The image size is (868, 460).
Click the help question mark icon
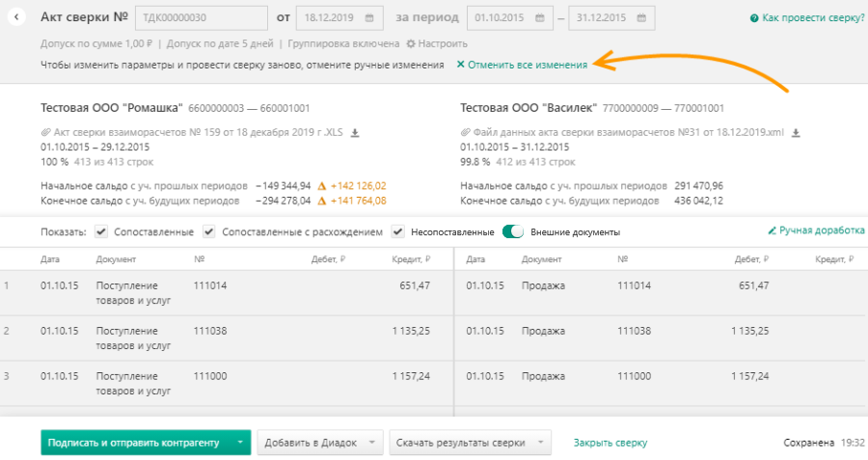[754, 18]
